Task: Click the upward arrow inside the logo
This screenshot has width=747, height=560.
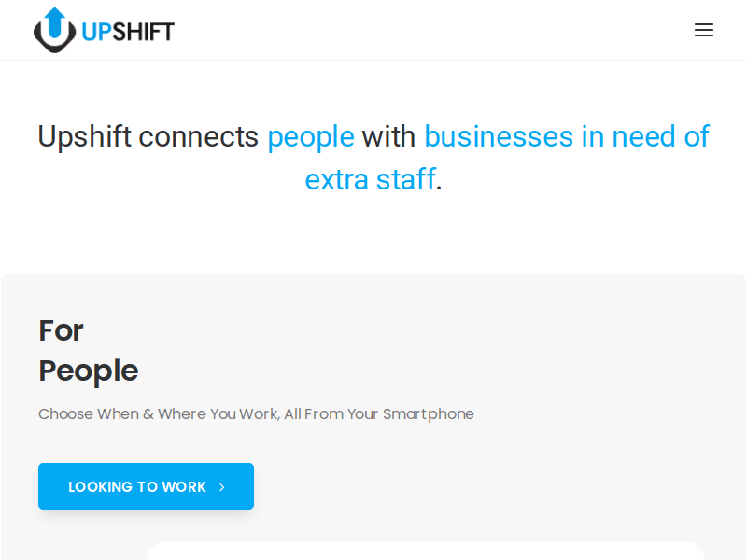Action: (53, 23)
